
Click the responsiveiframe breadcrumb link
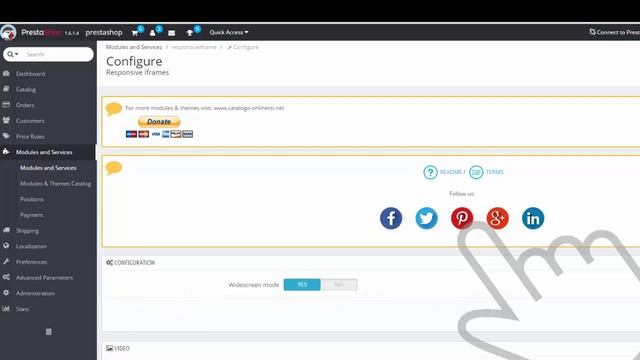[x=194, y=47]
